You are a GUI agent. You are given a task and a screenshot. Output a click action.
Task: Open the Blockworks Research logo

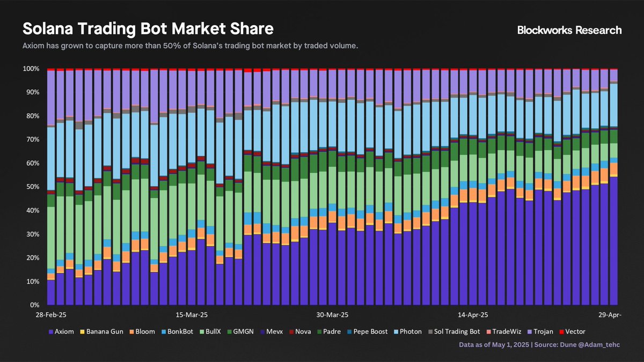pos(569,30)
